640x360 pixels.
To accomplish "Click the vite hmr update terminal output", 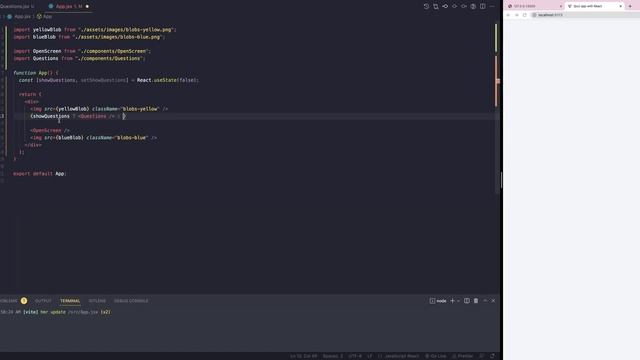I will [56, 312].
